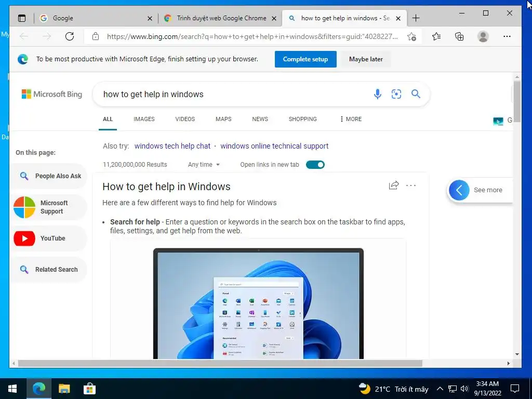Screen dimensions: 532x399
Task: Close the how to get help tab
Action: click(x=398, y=19)
